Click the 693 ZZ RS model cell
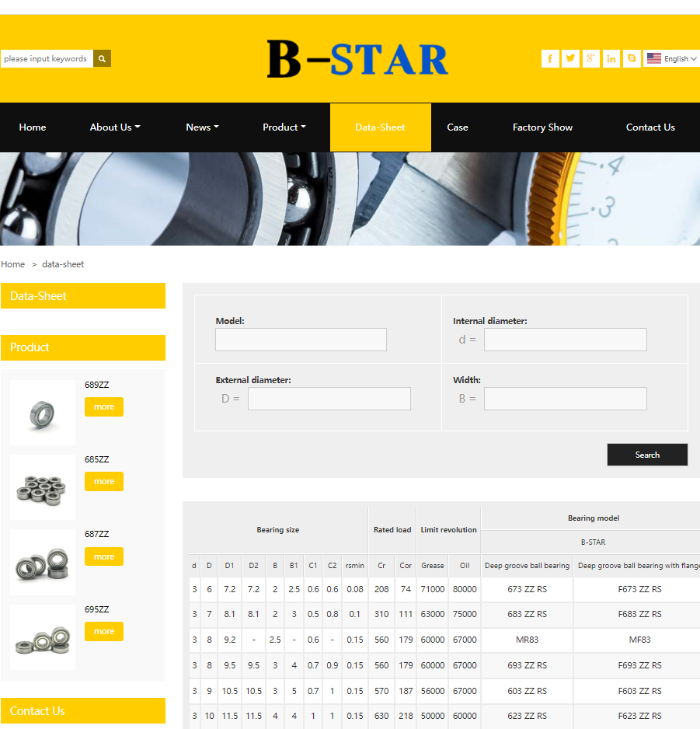Screen dimensions: 700x729 527,665
